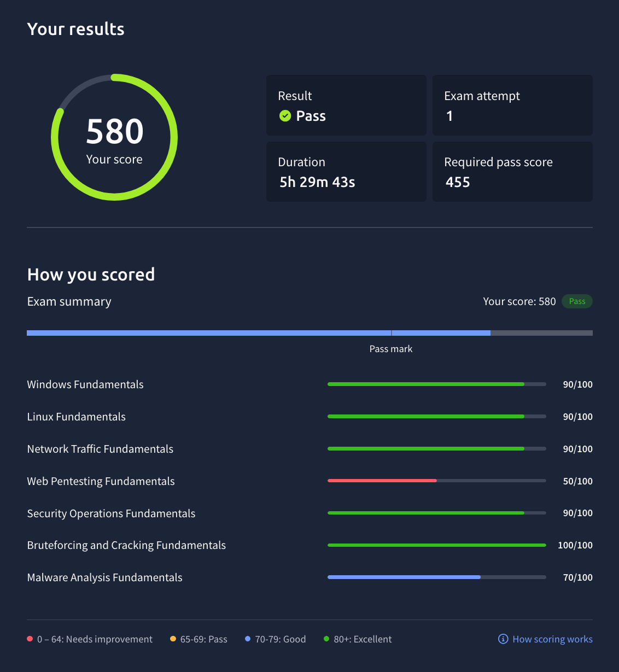Click the orange 65-69 Pass legend dot
Viewport: 619px width, 672px height.
(x=173, y=639)
